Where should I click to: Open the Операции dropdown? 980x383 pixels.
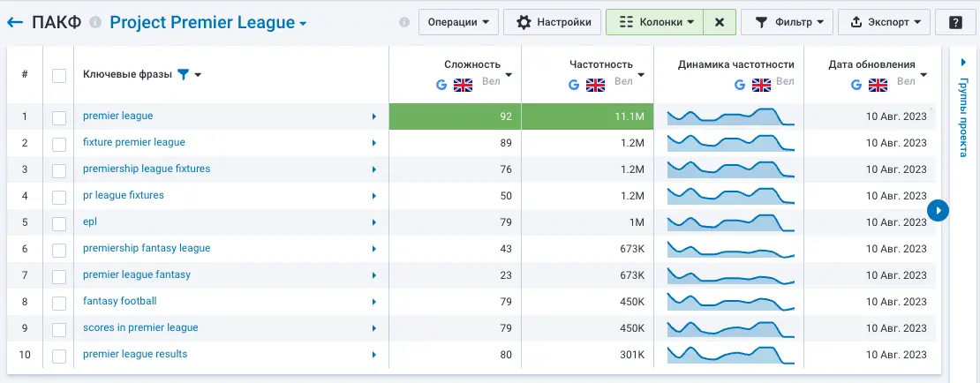(x=458, y=22)
